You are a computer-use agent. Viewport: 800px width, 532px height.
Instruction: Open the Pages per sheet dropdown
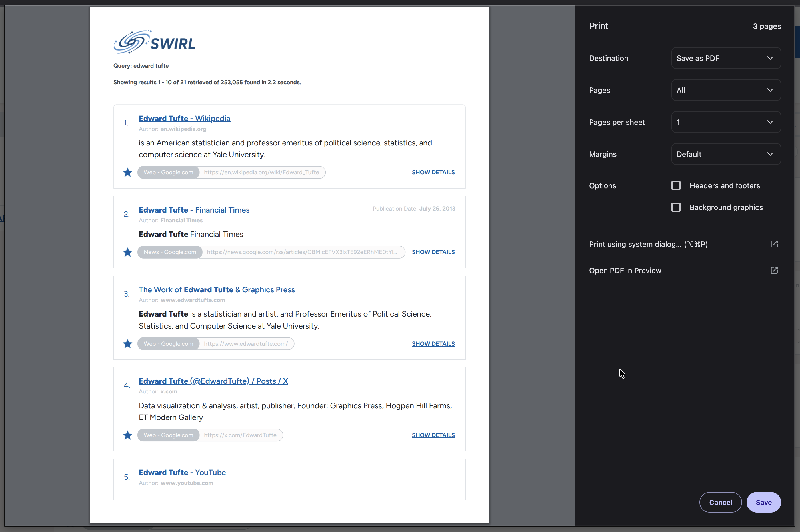(726, 122)
